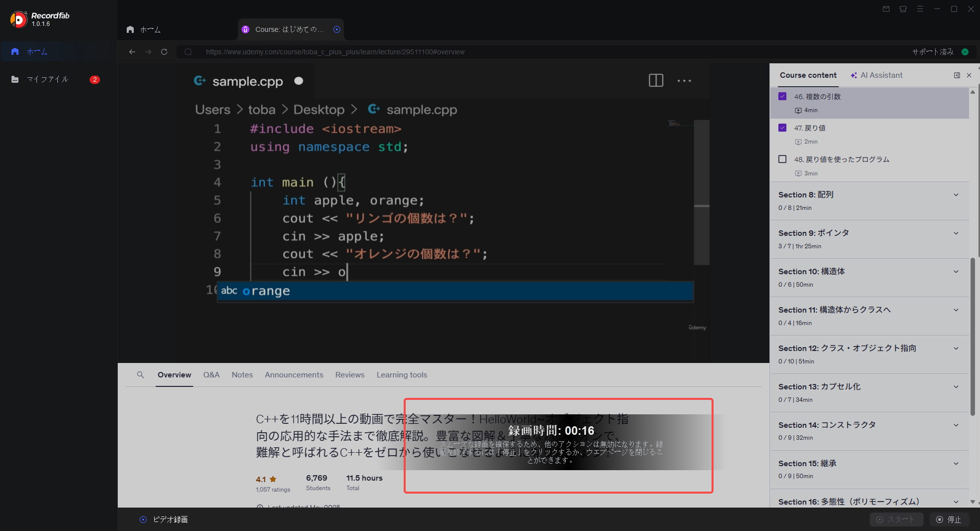Expand Section 10: 構造体
The width and height of the screenshot is (980, 531).
click(x=870, y=277)
